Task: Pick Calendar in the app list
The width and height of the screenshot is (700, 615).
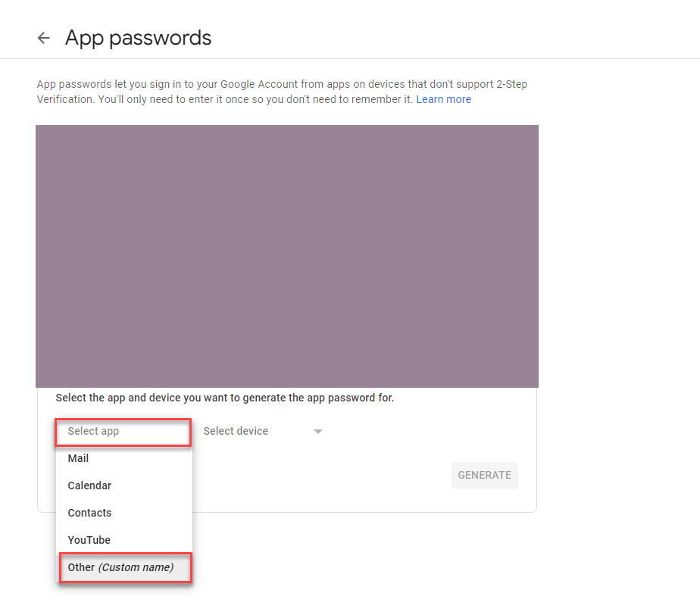Action: click(x=89, y=485)
